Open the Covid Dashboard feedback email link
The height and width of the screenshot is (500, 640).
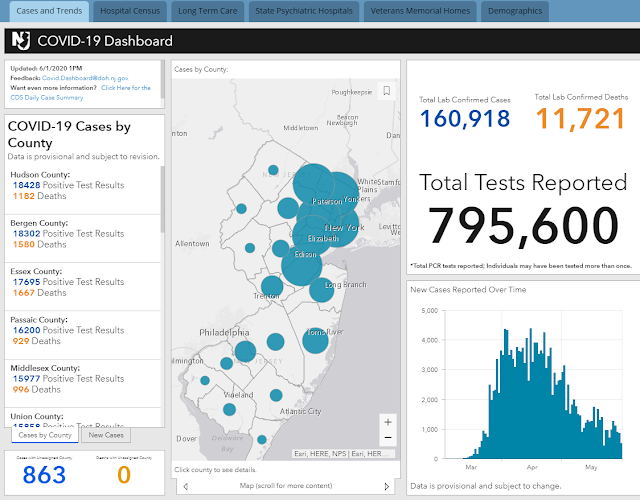click(85, 78)
